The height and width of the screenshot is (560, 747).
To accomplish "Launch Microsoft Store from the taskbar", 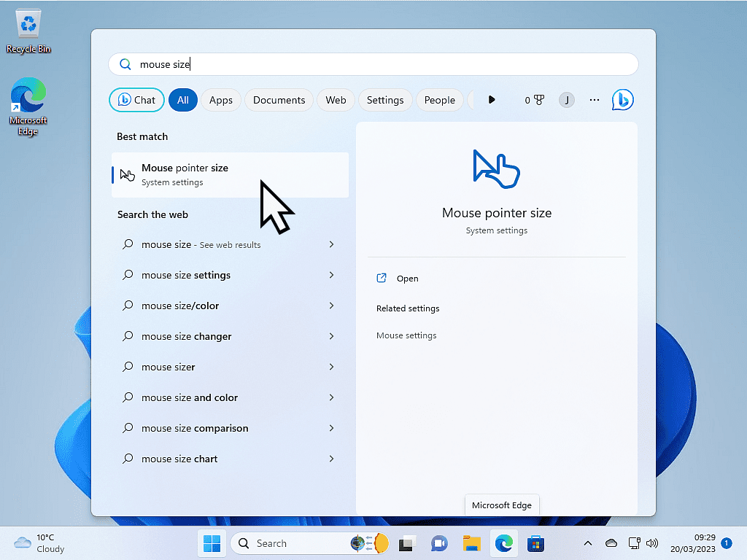I will (536, 543).
